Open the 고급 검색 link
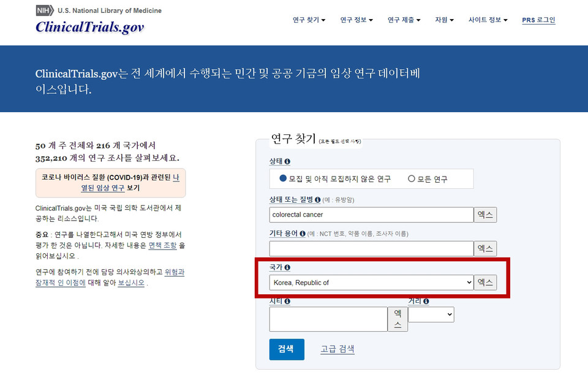This screenshot has height=374, width=588. [337, 349]
